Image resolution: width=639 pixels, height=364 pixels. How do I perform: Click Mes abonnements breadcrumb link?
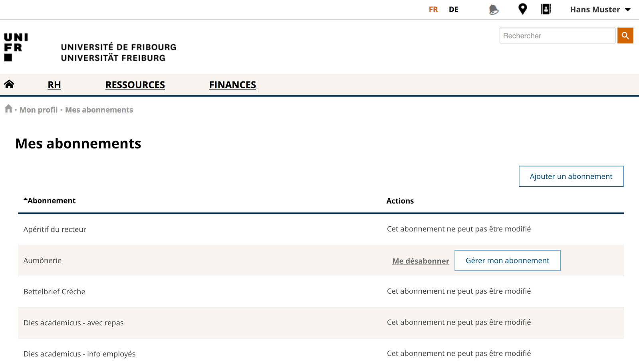[99, 110]
